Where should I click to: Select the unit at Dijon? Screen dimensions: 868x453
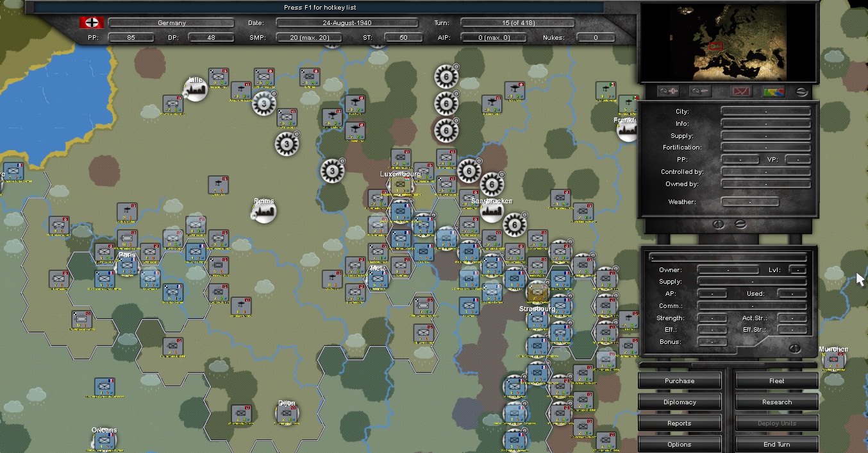pyautogui.click(x=287, y=413)
